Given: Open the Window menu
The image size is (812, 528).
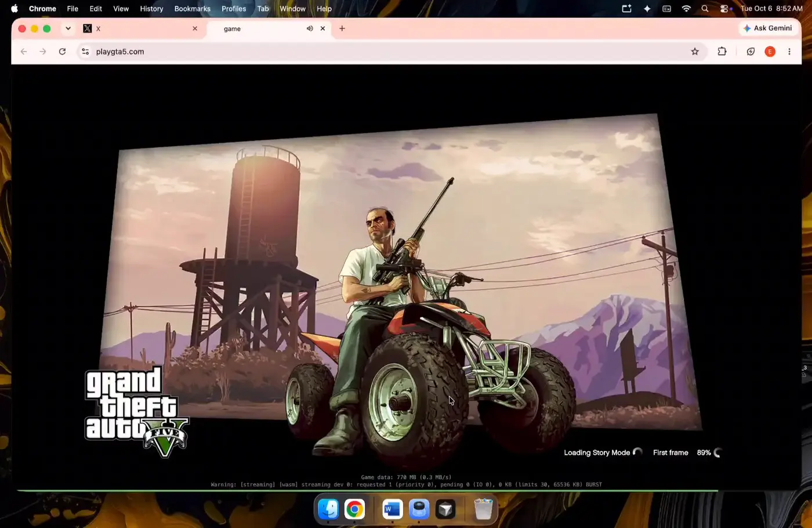Looking at the screenshot, I should (292, 9).
